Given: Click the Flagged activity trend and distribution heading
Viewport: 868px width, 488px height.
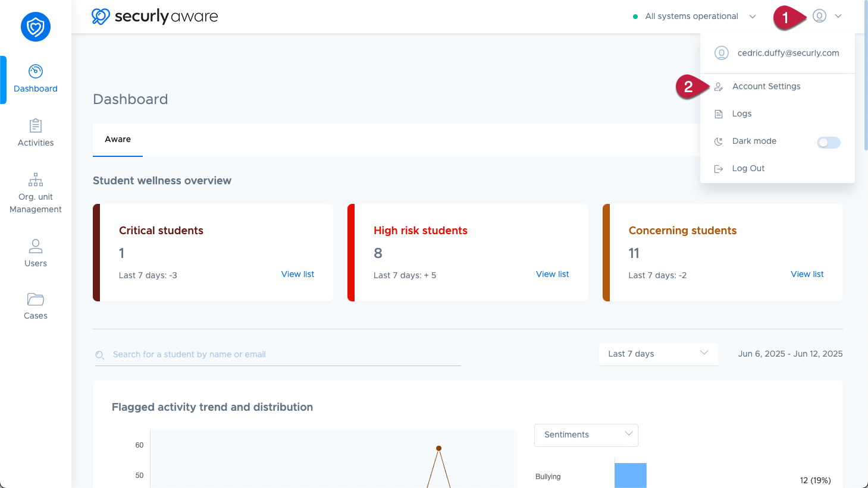Looking at the screenshot, I should [212, 407].
